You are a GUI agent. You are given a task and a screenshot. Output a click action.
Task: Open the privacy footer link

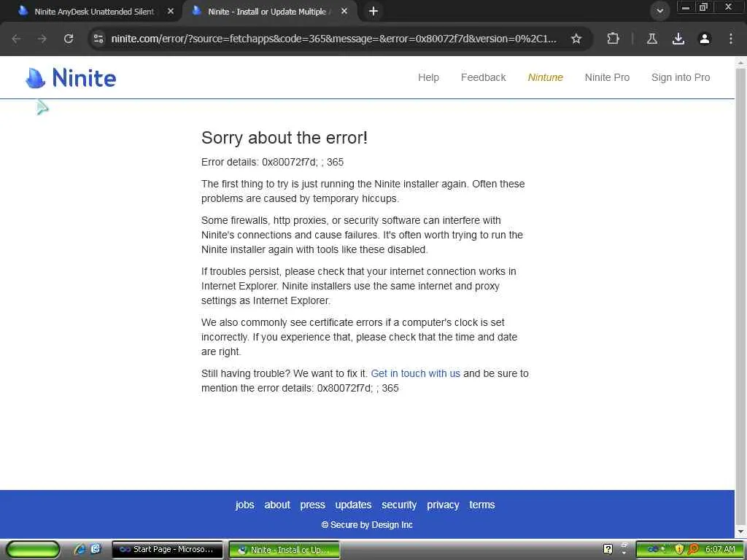coord(443,505)
